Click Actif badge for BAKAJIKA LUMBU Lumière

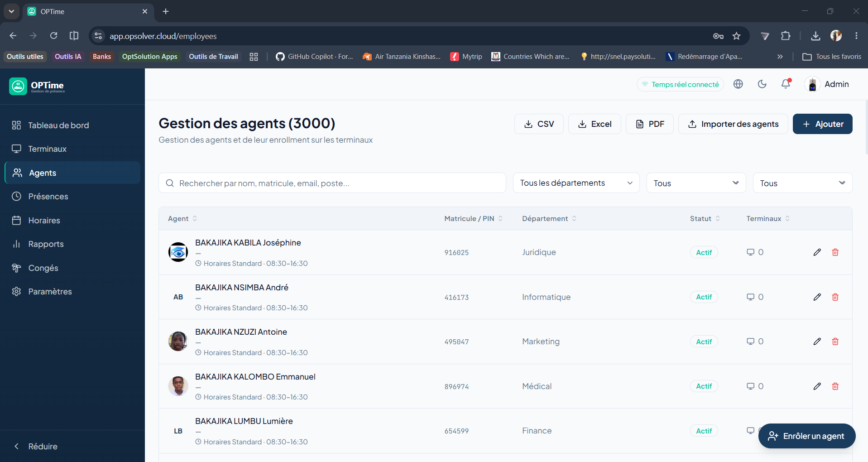[704, 431]
